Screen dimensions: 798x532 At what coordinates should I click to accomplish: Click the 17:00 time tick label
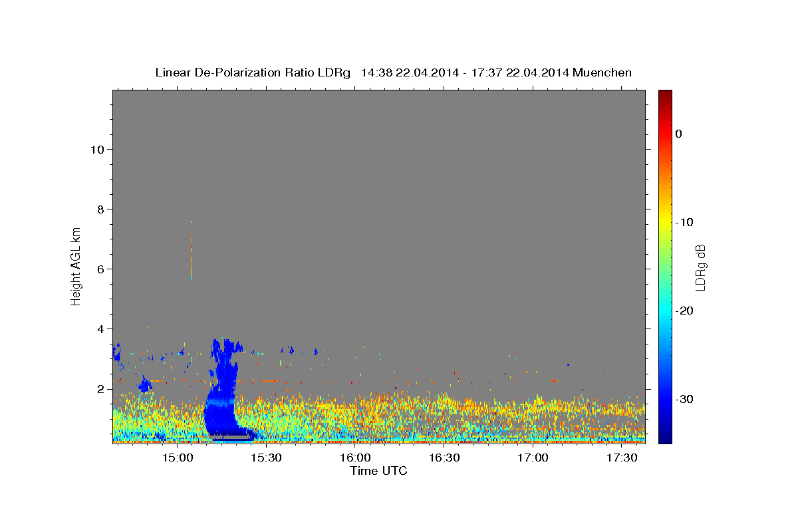[x=533, y=458]
